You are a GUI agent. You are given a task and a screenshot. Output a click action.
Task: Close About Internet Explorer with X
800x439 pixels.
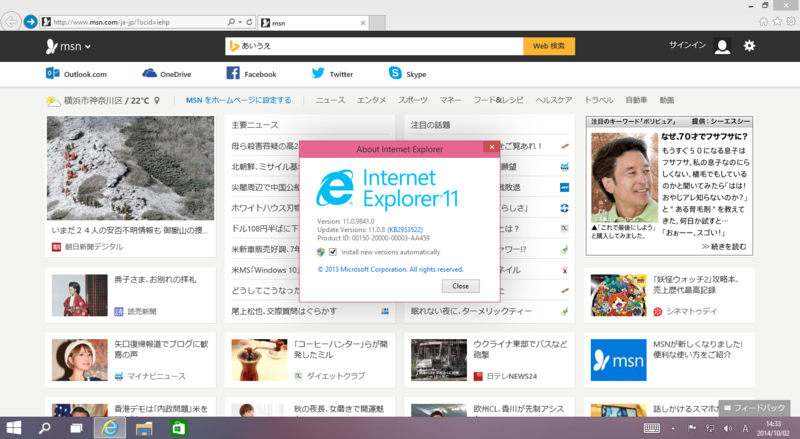pyautogui.click(x=491, y=147)
